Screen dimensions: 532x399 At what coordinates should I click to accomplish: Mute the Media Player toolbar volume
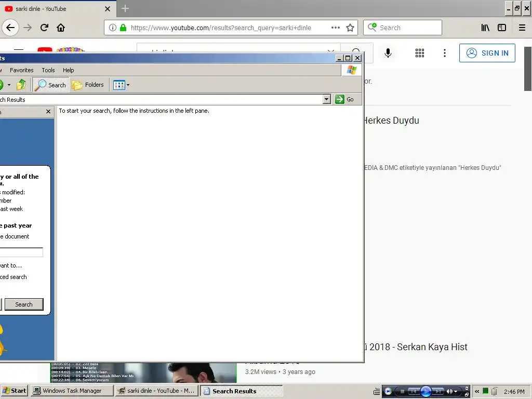coord(449,391)
